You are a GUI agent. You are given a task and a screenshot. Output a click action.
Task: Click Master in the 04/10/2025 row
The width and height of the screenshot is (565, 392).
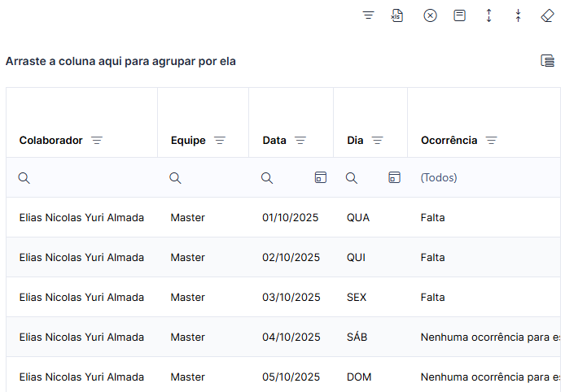pyautogui.click(x=188, y=338)
